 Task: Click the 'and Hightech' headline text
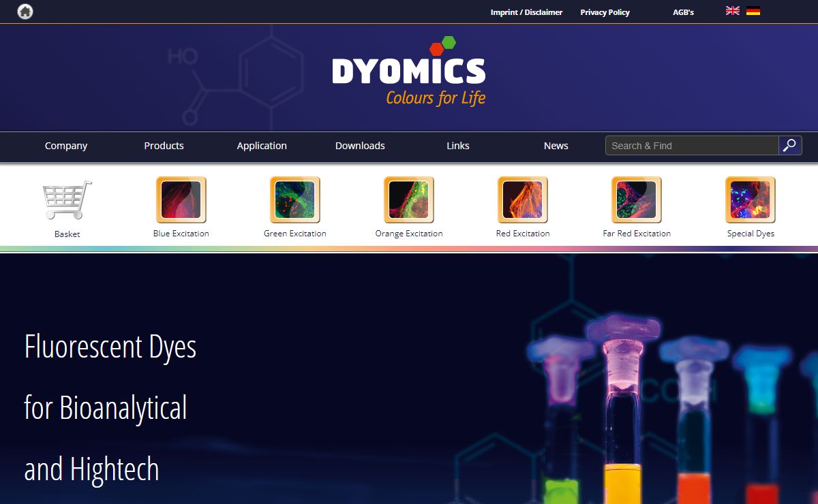(x=92, y=469)
